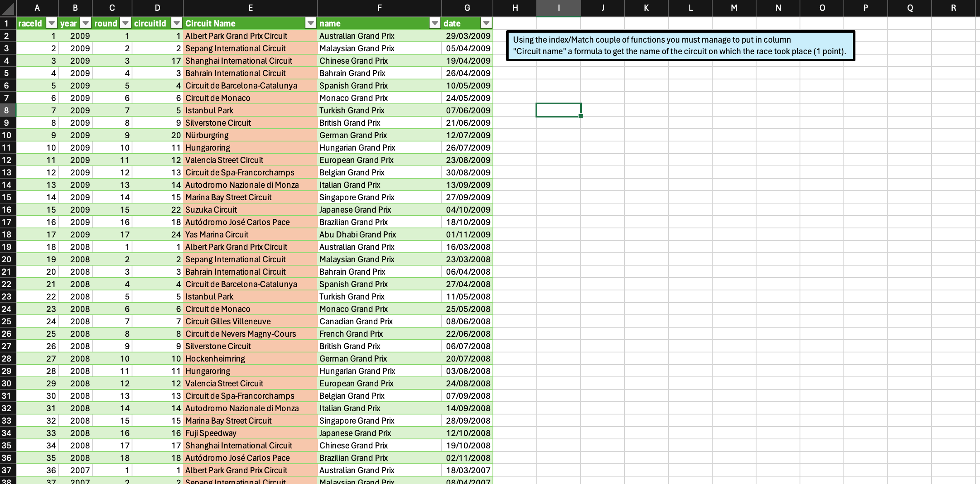Open the circuitId column filter dropdown

point(177,23)
